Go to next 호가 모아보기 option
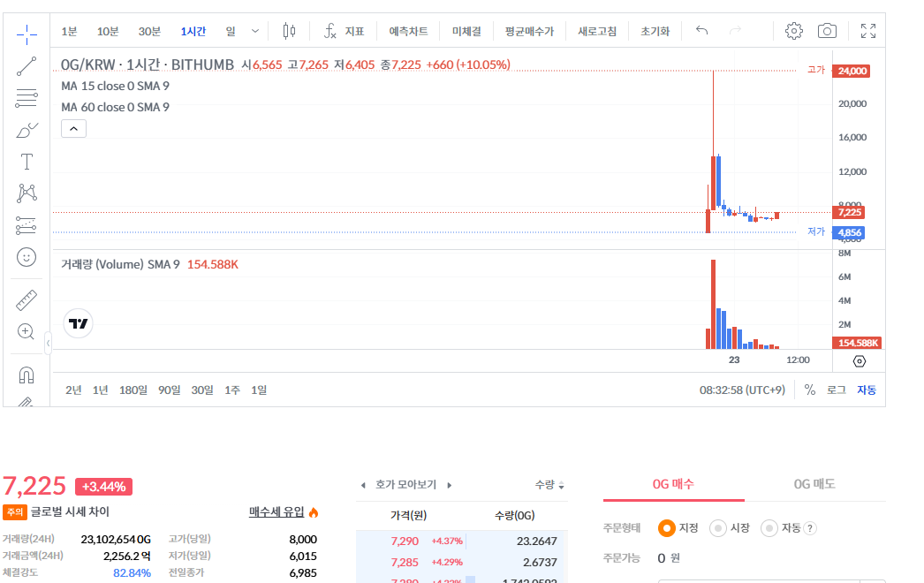This screenshot has height=583, width=924. 449,485
